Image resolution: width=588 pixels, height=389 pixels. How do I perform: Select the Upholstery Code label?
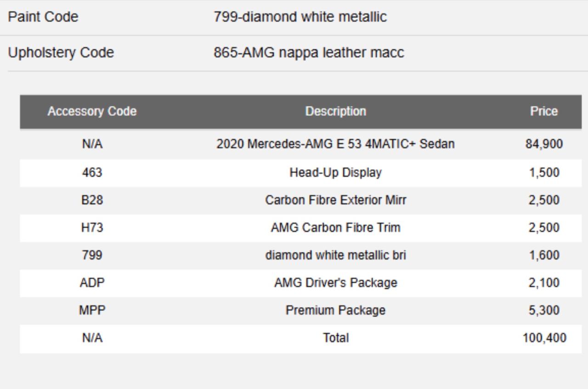(61, 53)
